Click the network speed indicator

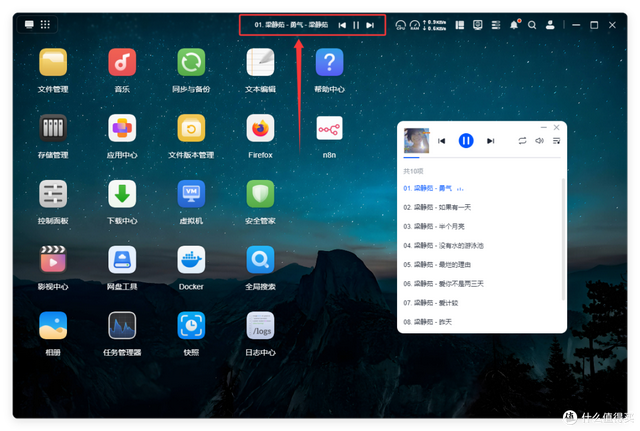(434, 25)
